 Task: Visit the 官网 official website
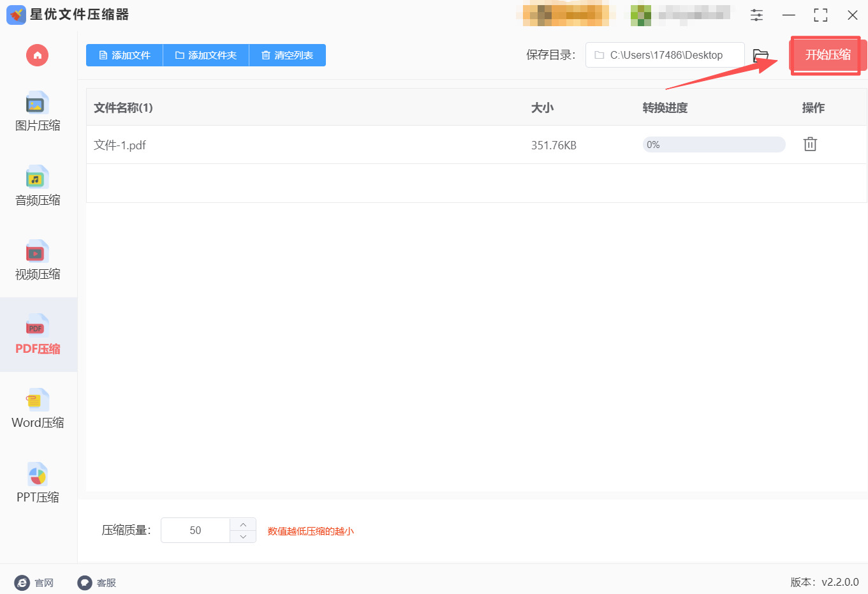34,583
